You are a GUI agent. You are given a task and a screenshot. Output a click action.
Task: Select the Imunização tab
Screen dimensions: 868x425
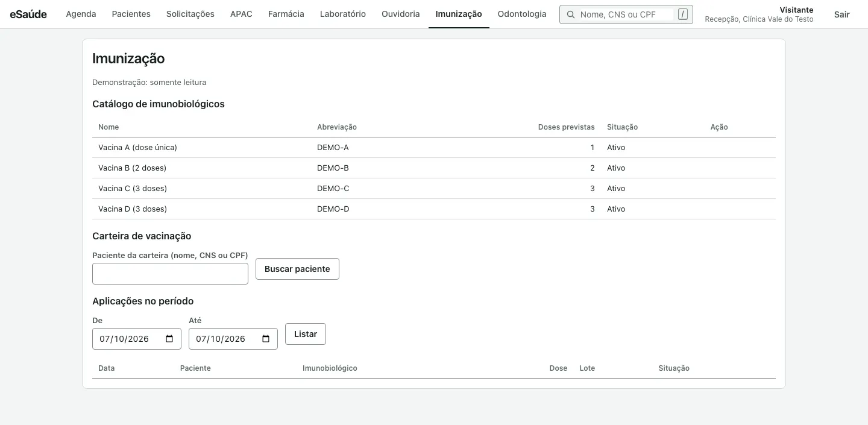[x=459, y=14]
